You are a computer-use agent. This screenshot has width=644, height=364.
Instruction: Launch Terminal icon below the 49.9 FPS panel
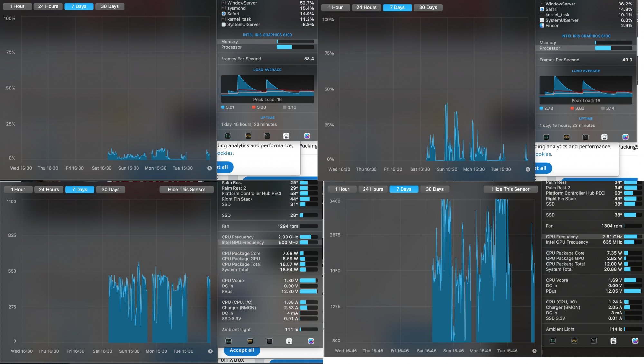[x=585, y=137]
